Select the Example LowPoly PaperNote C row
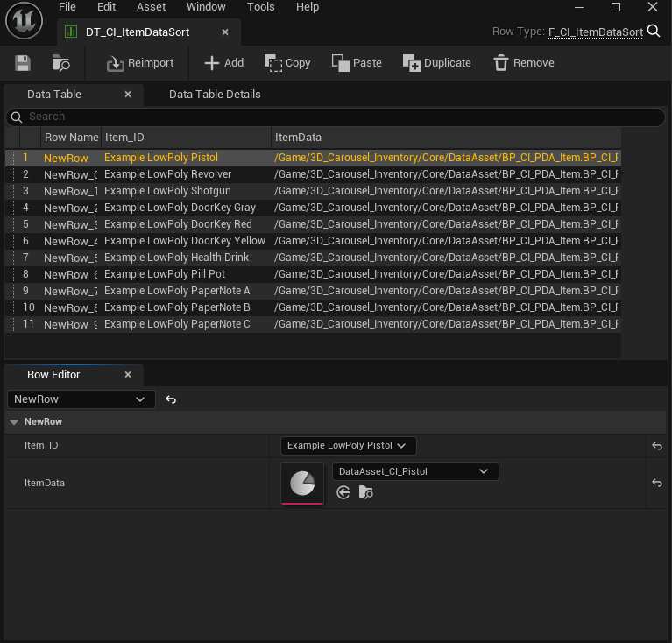This screenshot has width=672, height=643. [314, 324]
